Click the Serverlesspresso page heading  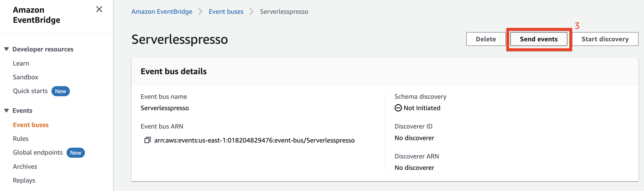coord(180,39)
